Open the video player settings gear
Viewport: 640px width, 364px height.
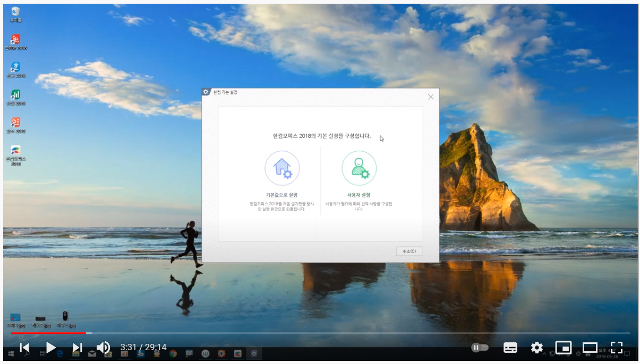[x=537, y=348]
